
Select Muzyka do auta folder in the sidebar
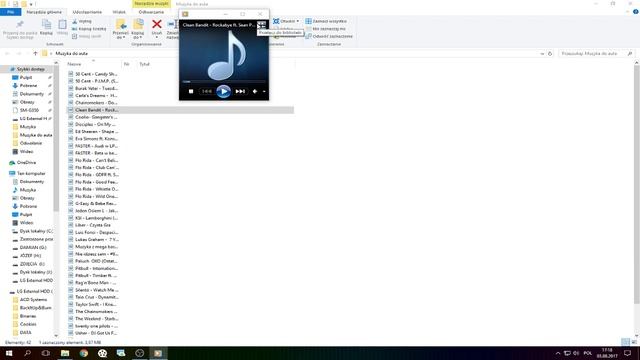36,135
